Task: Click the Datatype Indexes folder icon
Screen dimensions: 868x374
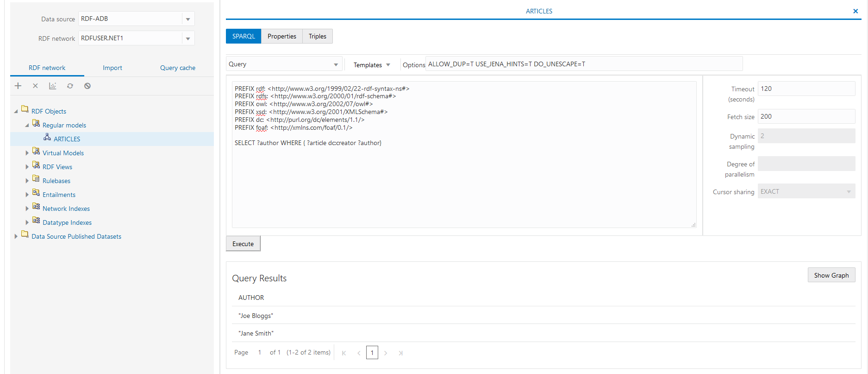Action: 36,220
